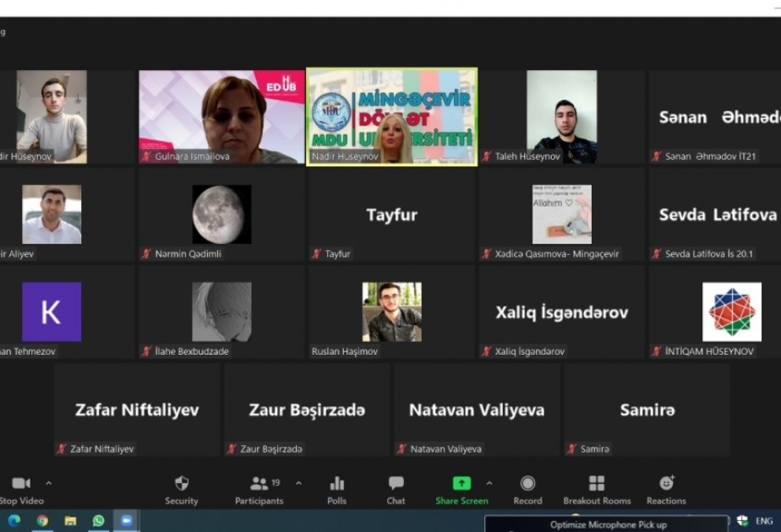Open the Participants panel icon

(x=259, y=483)
